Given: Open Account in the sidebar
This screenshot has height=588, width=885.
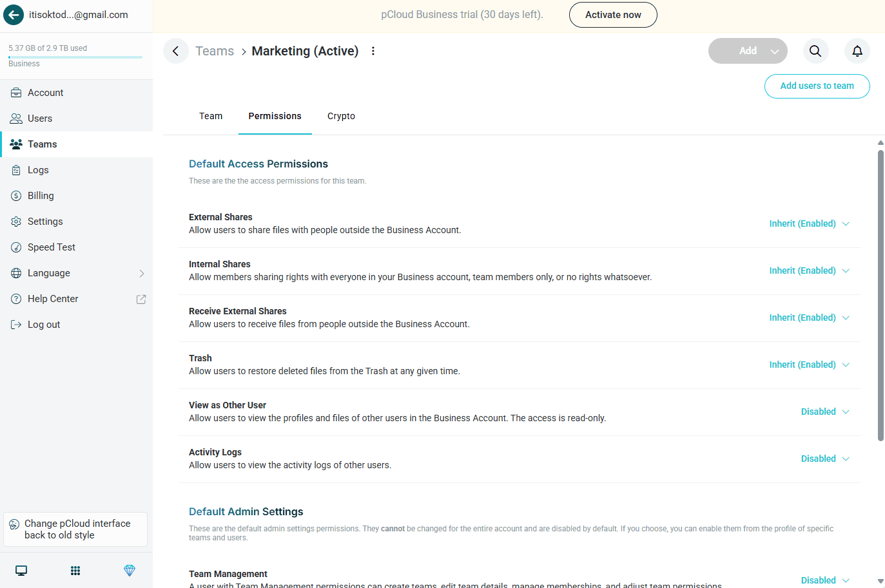Looking at the screenshot, I should click(76, 93).
